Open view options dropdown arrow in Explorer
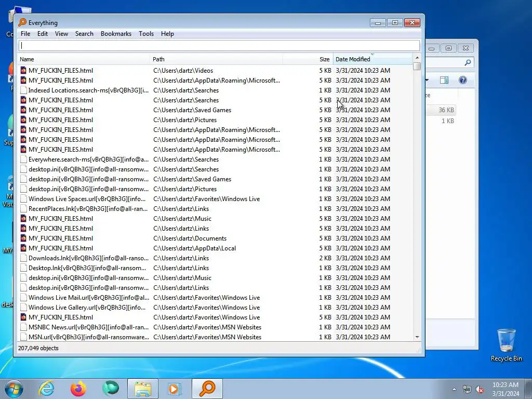This screenshot has height=399, width=532. [x=427, y=80]
